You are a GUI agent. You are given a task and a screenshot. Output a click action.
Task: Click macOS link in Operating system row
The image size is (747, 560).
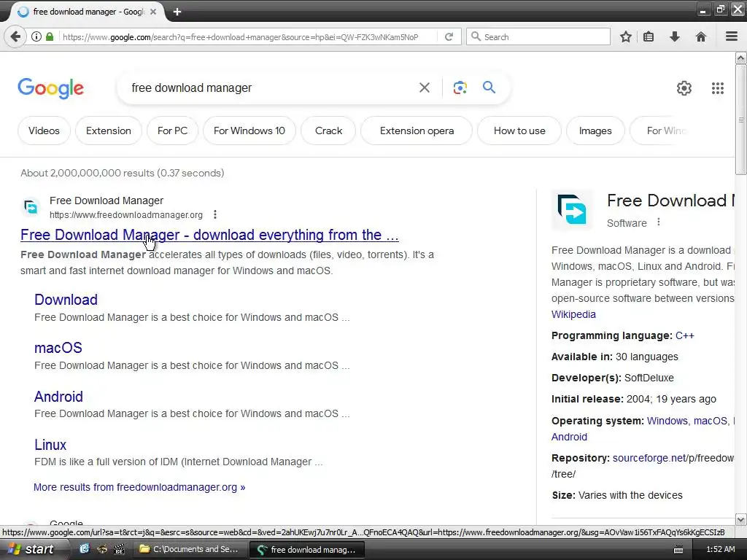coord(710,421)
